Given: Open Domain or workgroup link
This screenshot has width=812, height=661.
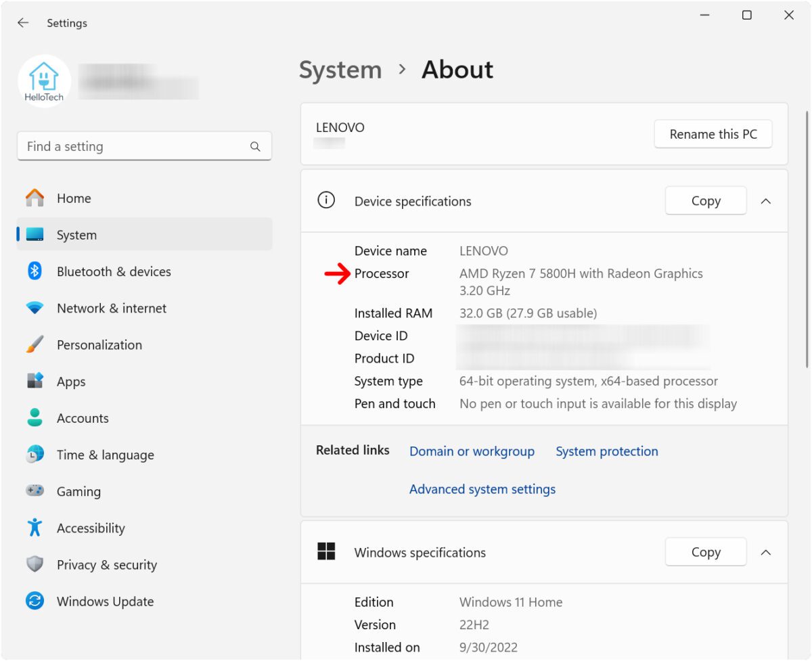Looking at the screenshot, I should tap(472, 451).
